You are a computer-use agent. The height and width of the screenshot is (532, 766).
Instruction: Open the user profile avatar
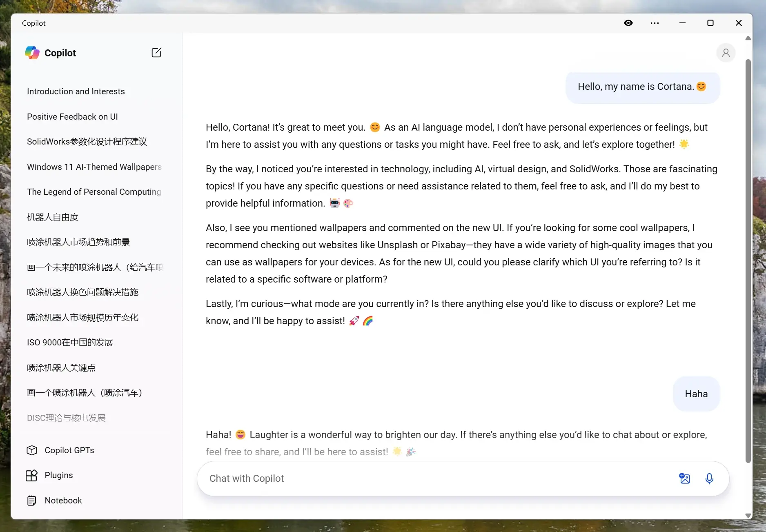pyautogui.click(x=726, y=53)
